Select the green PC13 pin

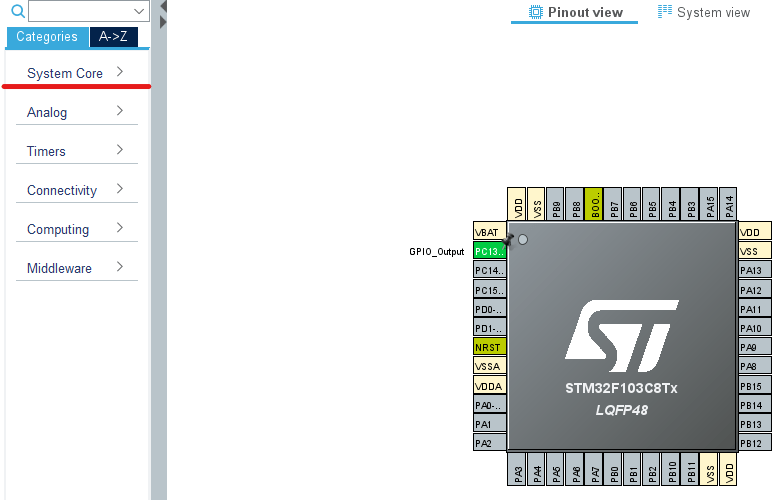(x=490, y=251)
